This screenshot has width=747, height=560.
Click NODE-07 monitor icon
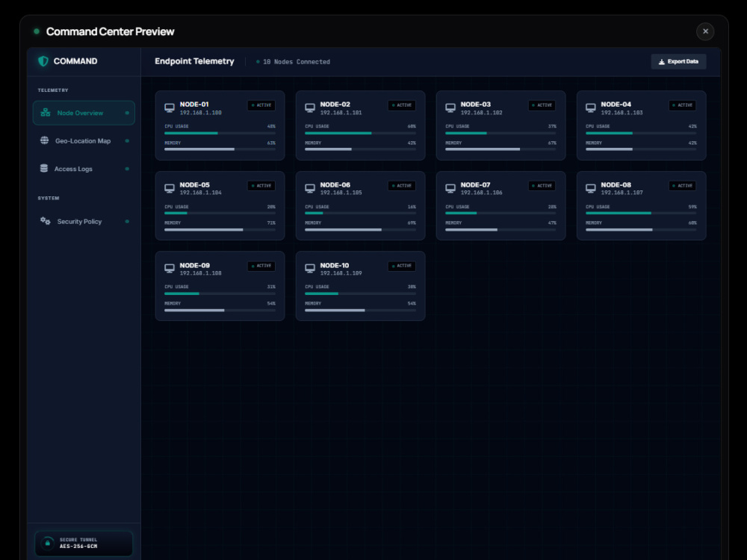point(450,189)
